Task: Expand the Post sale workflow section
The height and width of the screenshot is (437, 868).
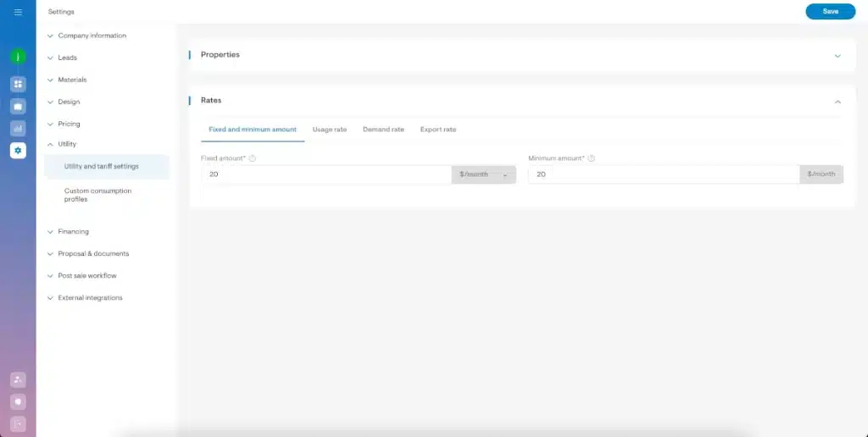Action: pos(82,275)
